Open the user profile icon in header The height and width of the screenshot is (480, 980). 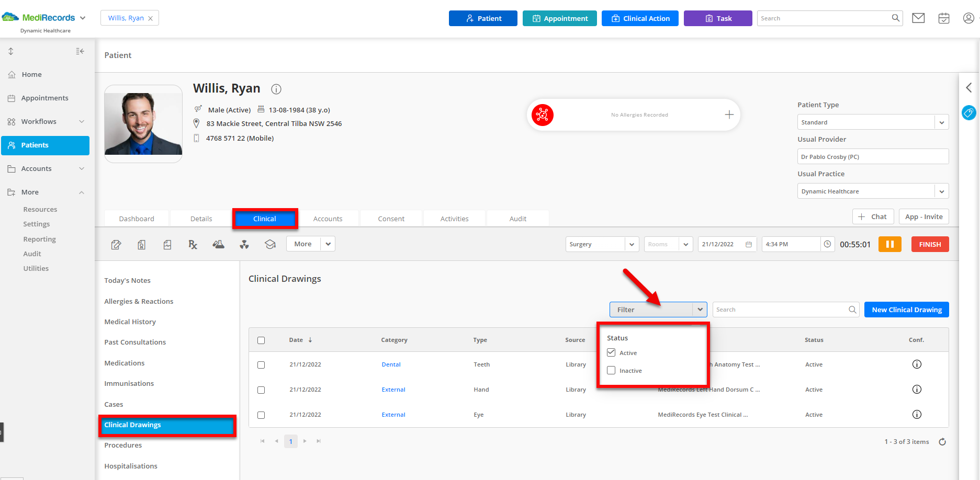(x=968, y=18)
